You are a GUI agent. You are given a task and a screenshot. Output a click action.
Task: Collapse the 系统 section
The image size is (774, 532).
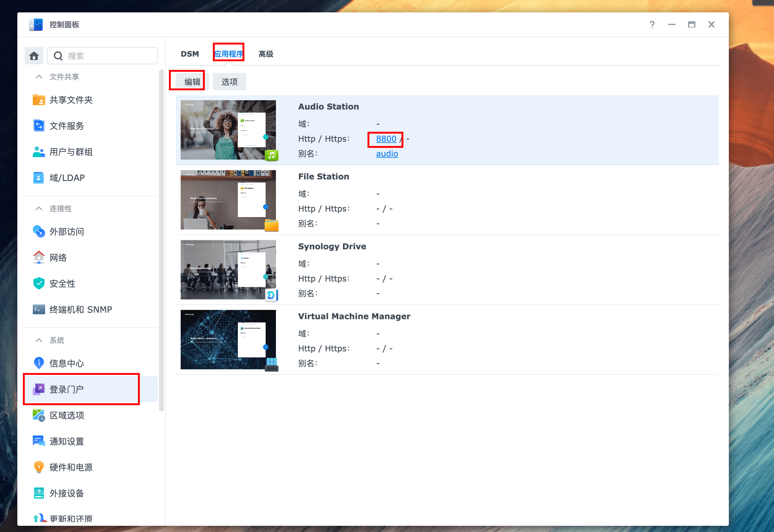(x=39, y=340)
